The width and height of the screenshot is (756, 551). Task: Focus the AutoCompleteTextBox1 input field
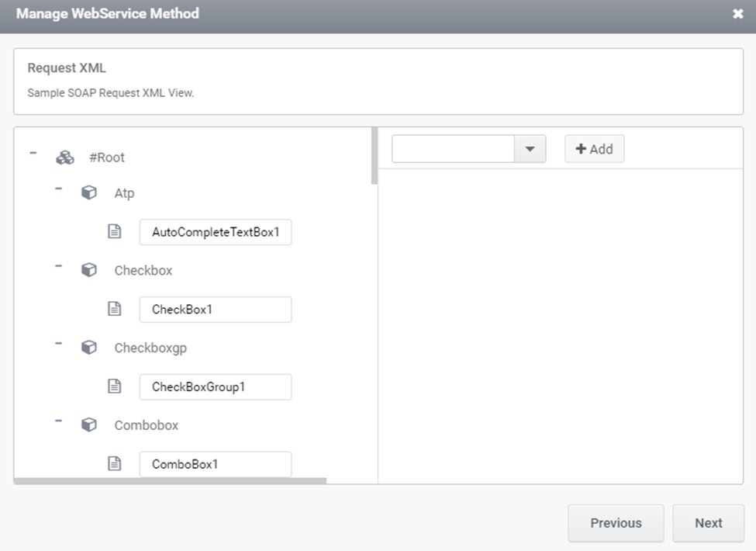coord(216,232)
